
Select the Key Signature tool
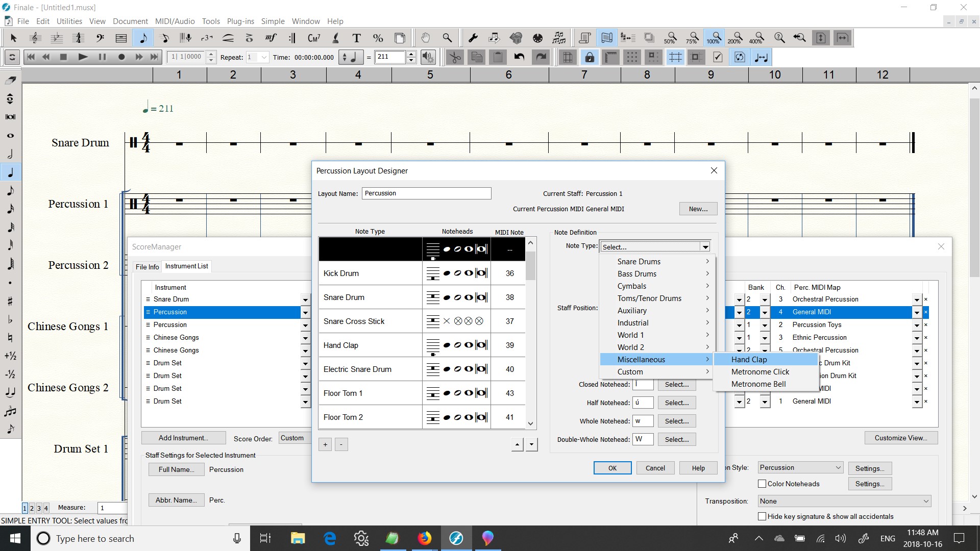click(57, 38)
